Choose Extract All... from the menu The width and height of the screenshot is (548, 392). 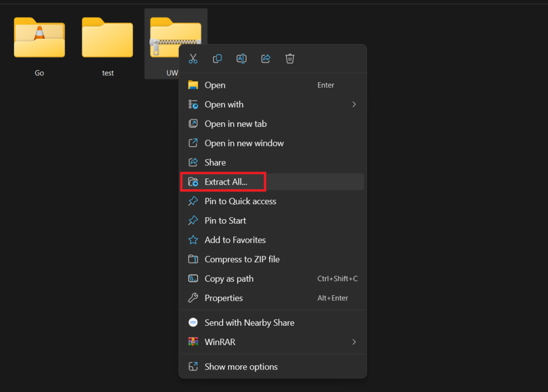point(226,182)
